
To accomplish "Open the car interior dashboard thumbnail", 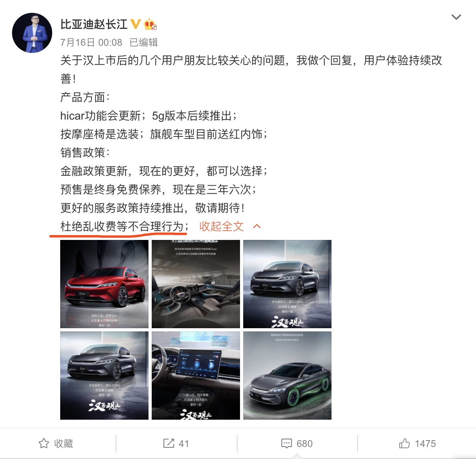I will (196, 284).
